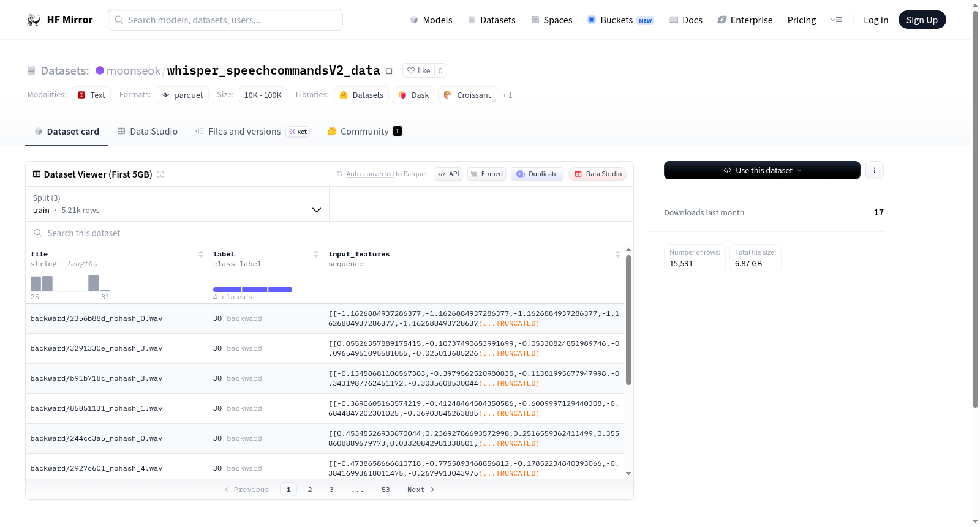980x527 pixels.
Task: Click cell backward/85851131_nohash_1.wav
Action: (x=116, y=409)
